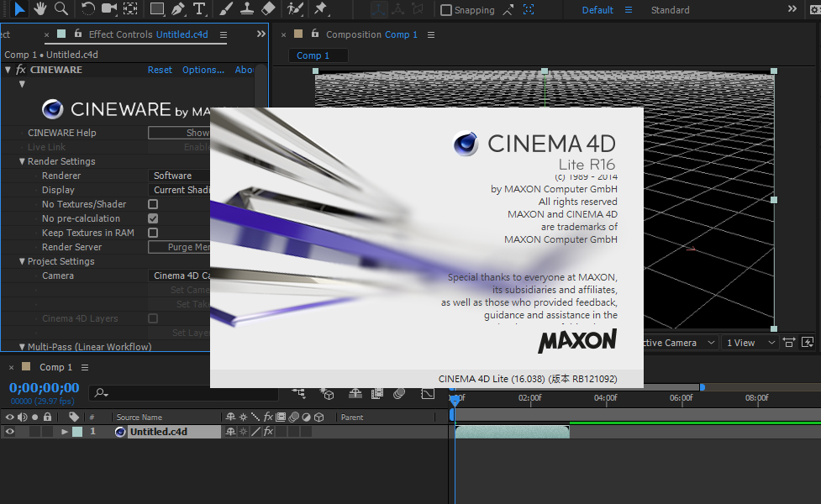
Task: Open CINEWARE Options link
Action: [203, 70]
